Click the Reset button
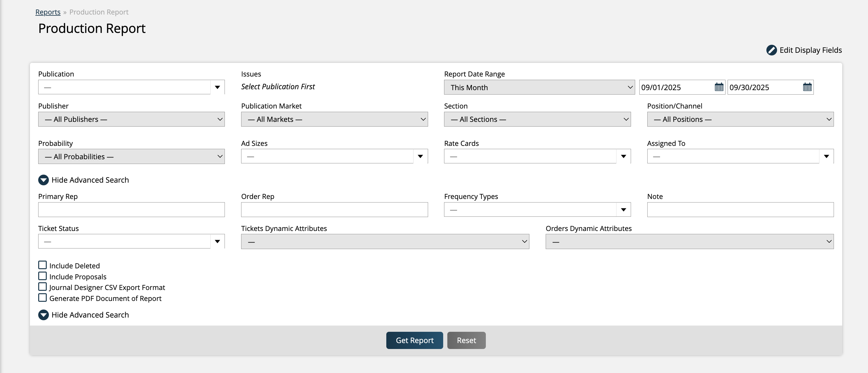Image resolution: width=868 pixels, height=373 pixels. (x=466, y=340)
